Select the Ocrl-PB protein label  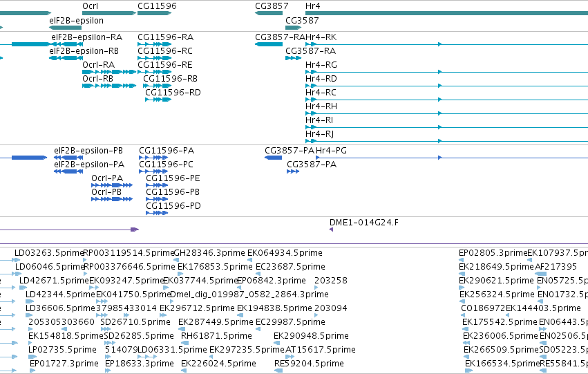coord(106,192)
